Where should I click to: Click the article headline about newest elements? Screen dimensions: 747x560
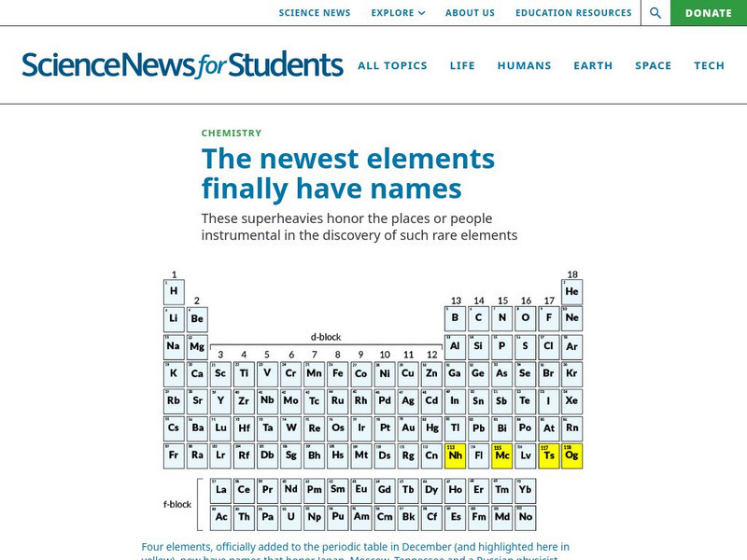346,174
